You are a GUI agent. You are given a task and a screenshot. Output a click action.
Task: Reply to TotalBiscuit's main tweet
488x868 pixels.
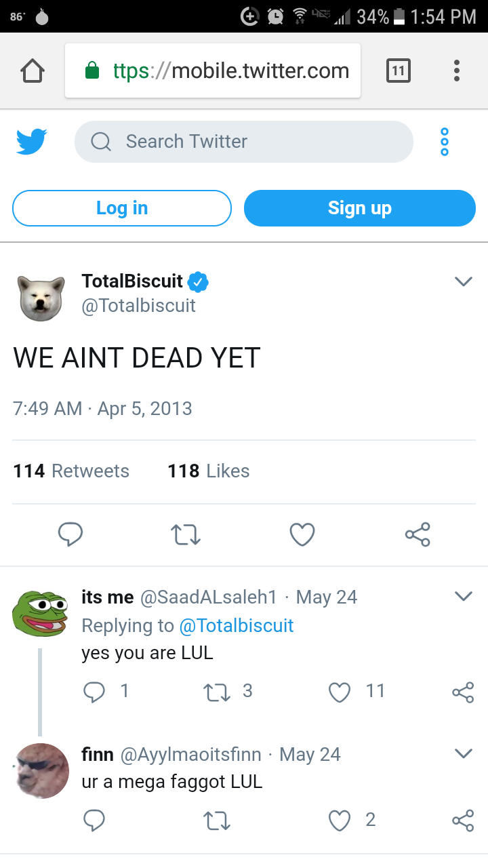click(x=70, y=535)
